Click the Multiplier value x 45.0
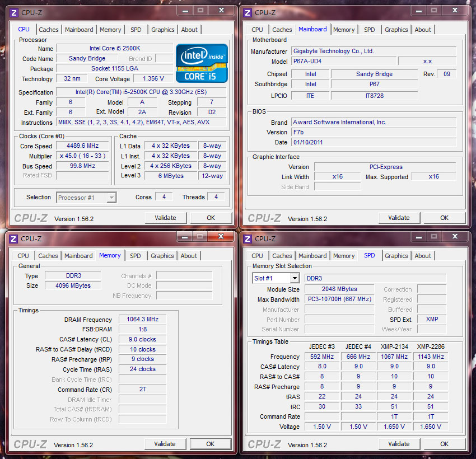This screenshot has width=476, height=459. (82, 156)
